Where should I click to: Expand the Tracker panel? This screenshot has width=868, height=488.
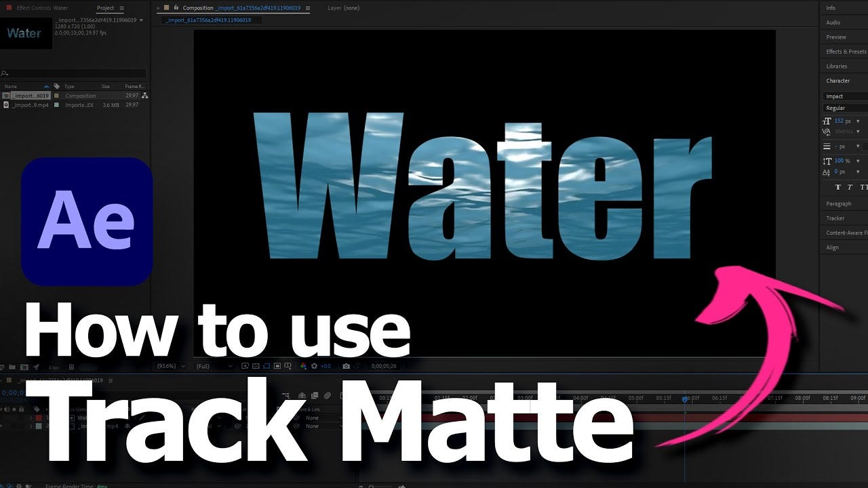[x=835, y=218]
